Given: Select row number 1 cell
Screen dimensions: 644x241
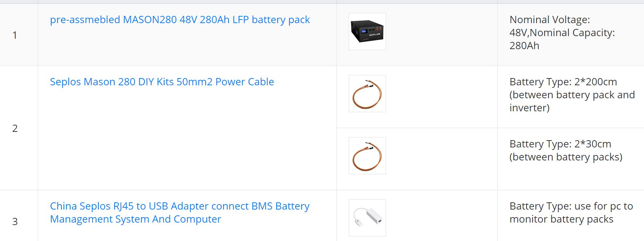Looking at the screenshot, I should 19,35.
